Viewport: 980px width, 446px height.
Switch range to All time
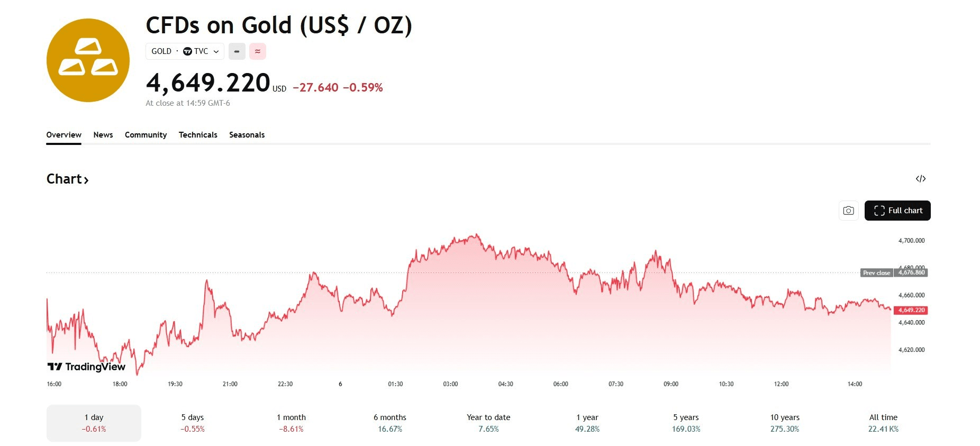[x=883, y=423]
